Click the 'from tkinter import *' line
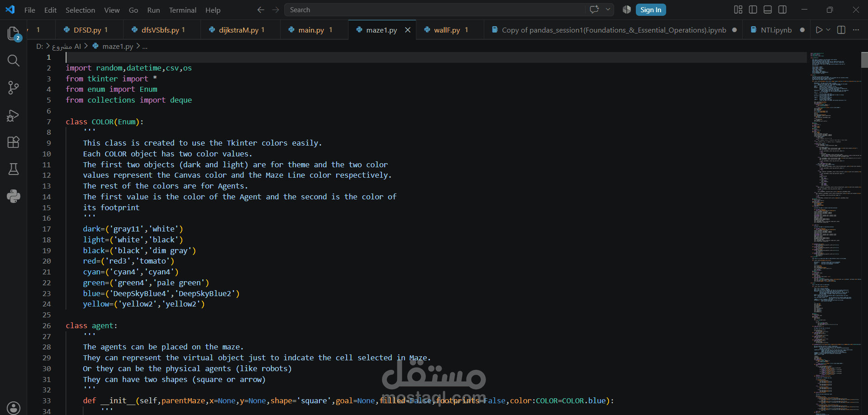Image resolution: width=868 pixels, height=415 pixels. [111, 79]
